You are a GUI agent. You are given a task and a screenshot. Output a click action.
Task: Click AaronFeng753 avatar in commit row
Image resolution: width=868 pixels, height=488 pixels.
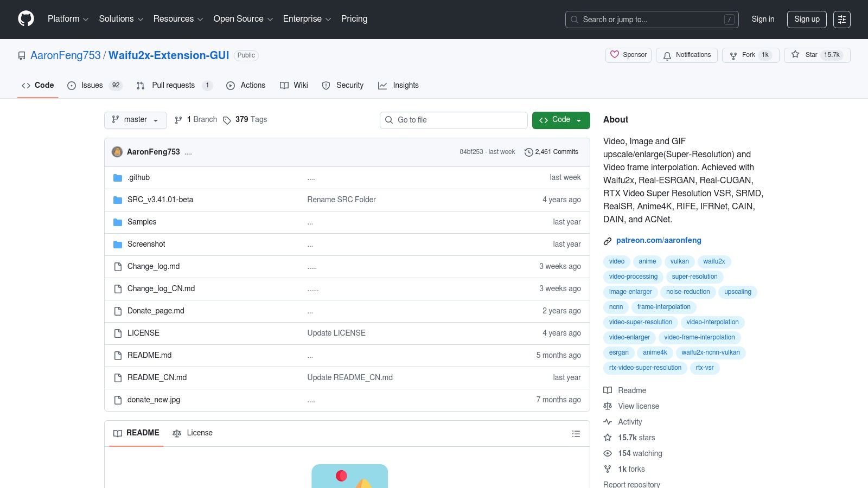(117, 152)
